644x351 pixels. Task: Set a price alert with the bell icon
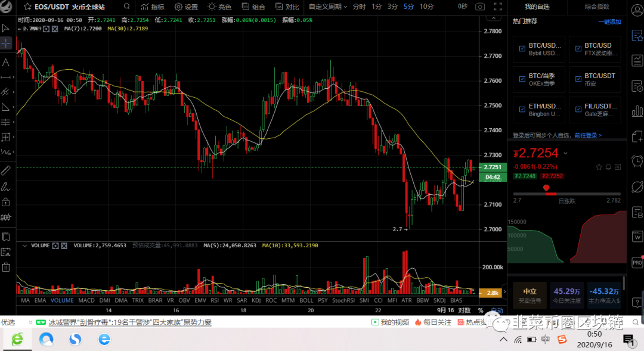tap(608, 167)
